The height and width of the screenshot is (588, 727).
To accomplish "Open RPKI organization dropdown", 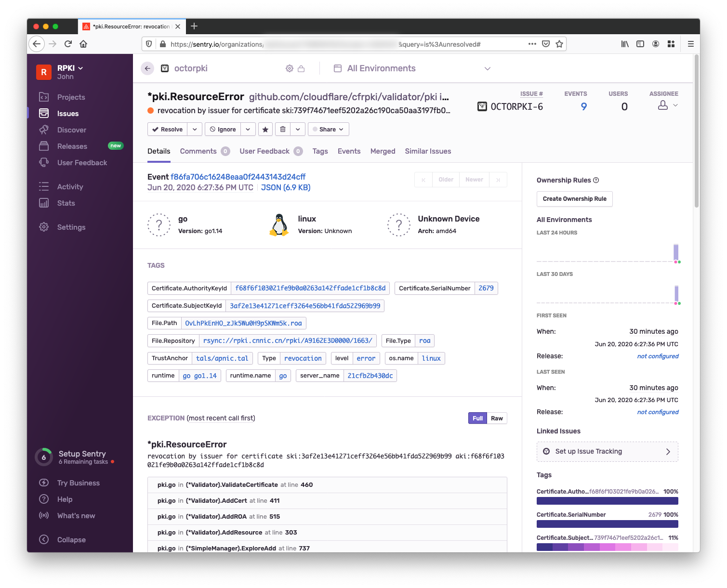I will 70,68.
